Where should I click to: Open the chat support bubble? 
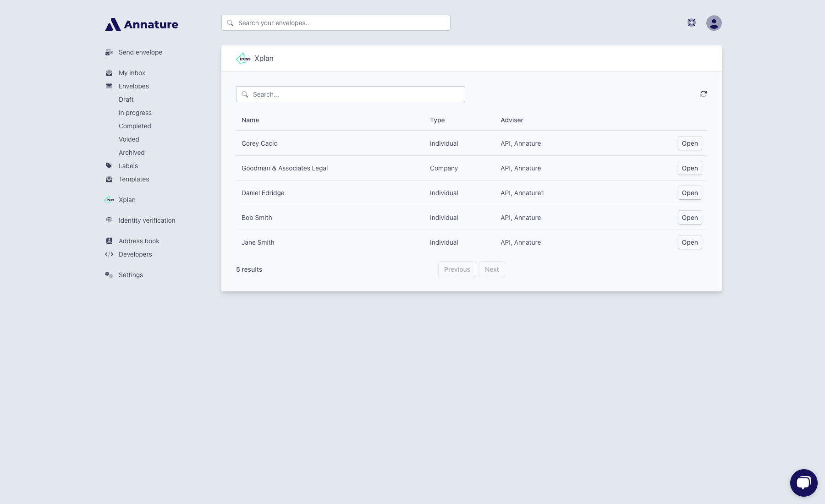[x=803, y=482]
